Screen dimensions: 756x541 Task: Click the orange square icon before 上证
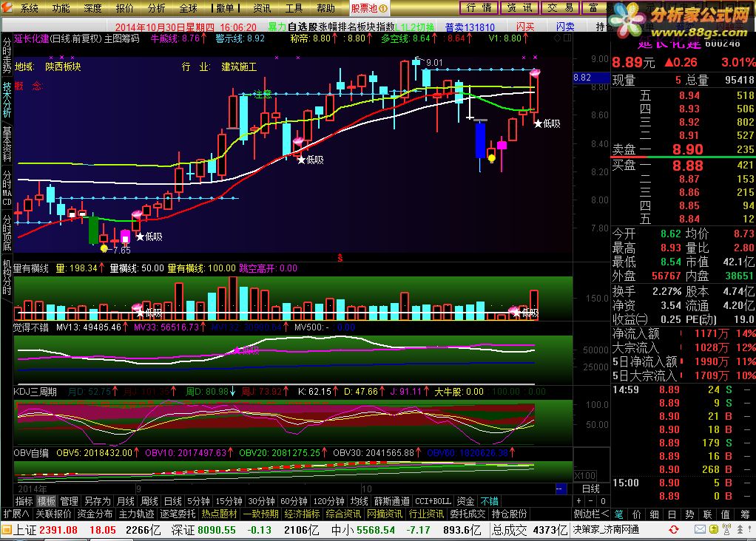tap(6, 531)
